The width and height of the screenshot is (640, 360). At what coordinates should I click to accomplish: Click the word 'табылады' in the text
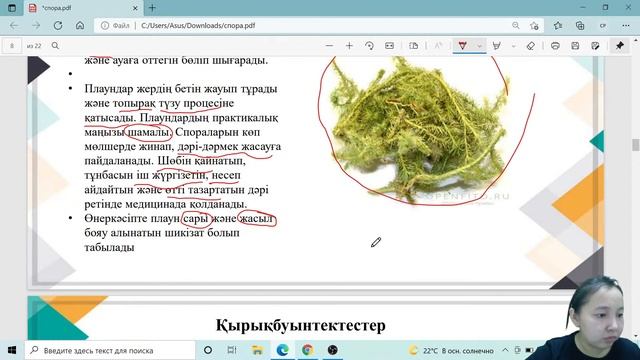click(109, 247)
